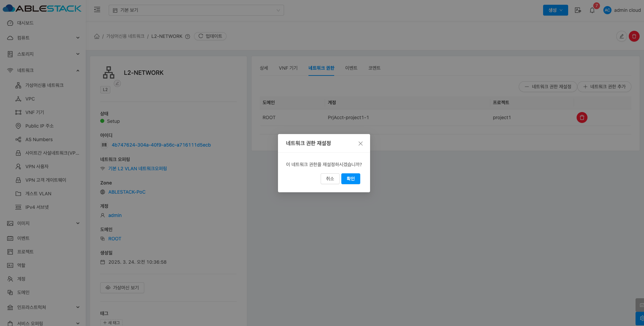
Task: Open the admin cloud user avatar
Action: tap(607, 10)
